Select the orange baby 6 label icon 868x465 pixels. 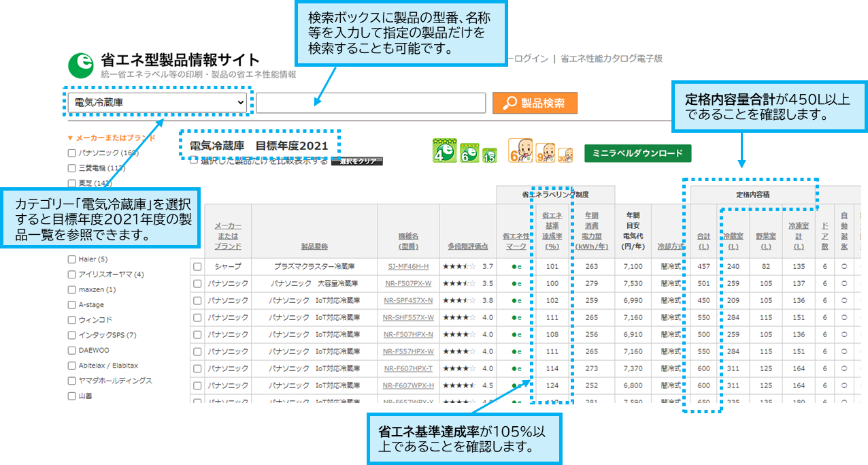tap(520, 150)
